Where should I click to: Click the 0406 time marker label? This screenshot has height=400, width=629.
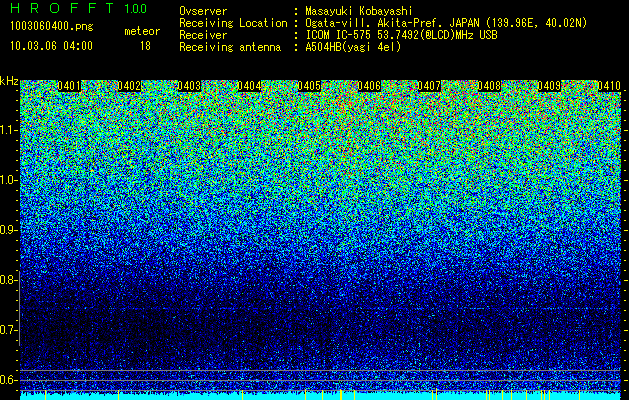pos(369,86)
